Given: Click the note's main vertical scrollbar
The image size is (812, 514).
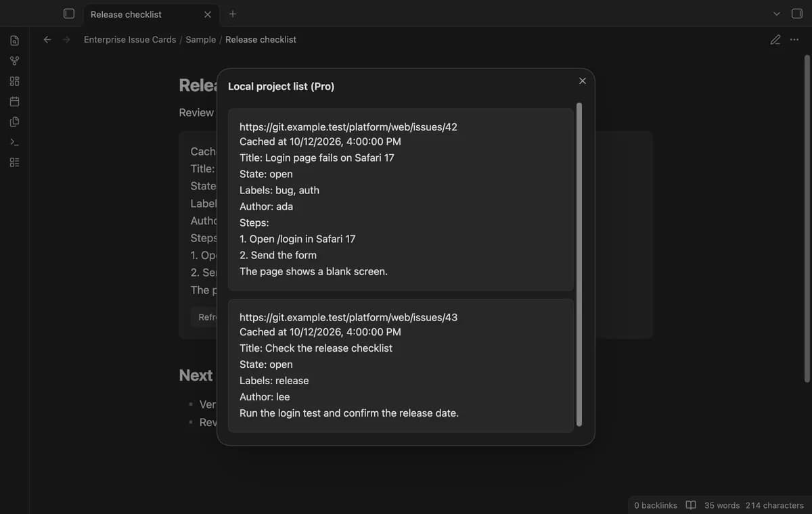Looking at the screenshot, I should [x=806, y=219].
